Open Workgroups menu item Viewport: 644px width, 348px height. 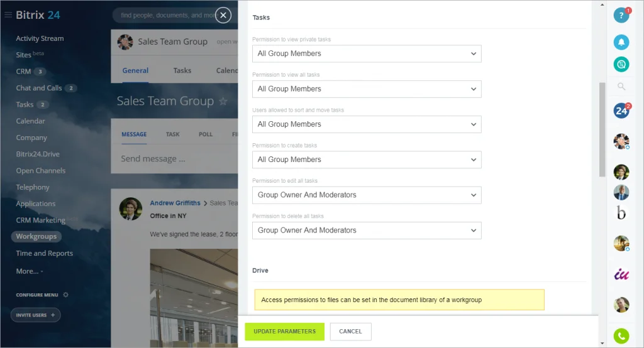[36, 236]
